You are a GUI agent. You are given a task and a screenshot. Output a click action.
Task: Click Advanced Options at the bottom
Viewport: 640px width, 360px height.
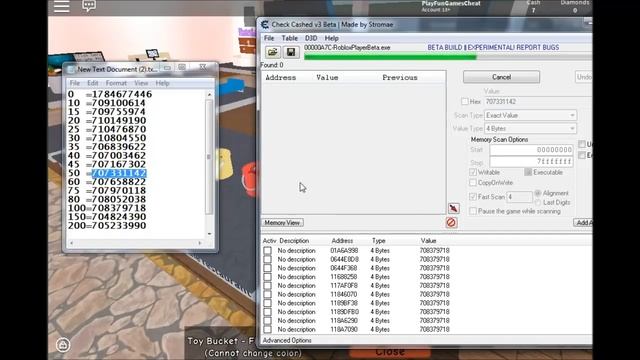pyautogui.click(x=287, y=340)
